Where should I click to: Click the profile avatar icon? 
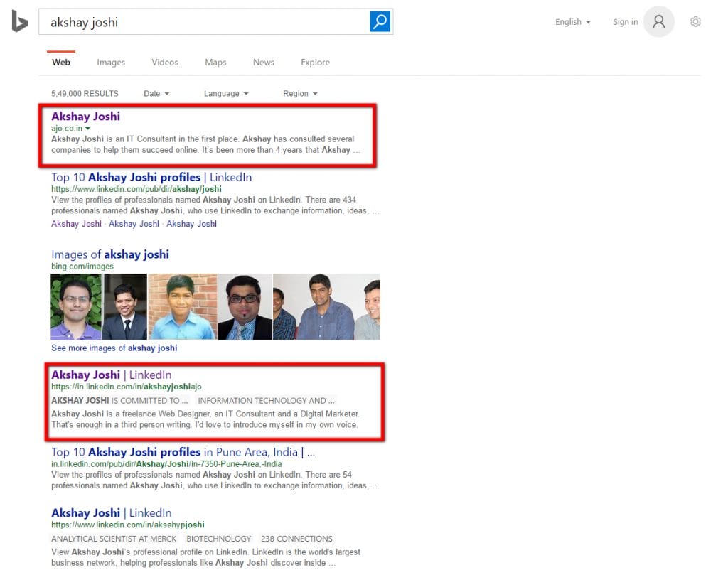point(658,21)
